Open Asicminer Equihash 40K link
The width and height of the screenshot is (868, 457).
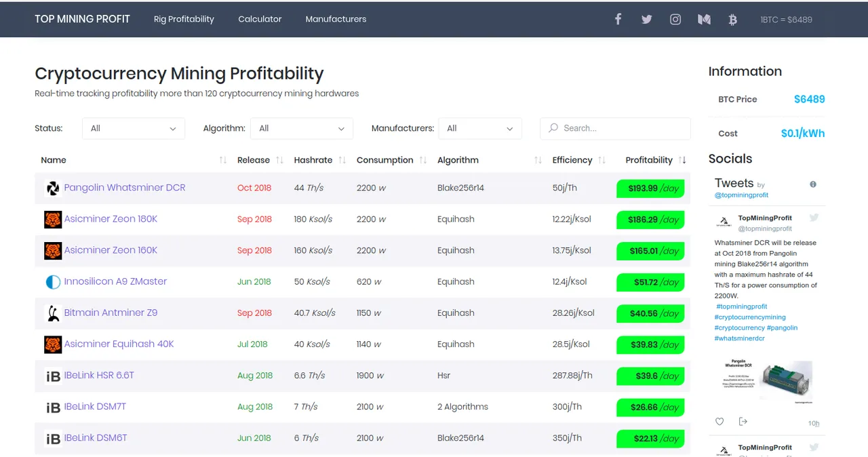coord(119,344)
